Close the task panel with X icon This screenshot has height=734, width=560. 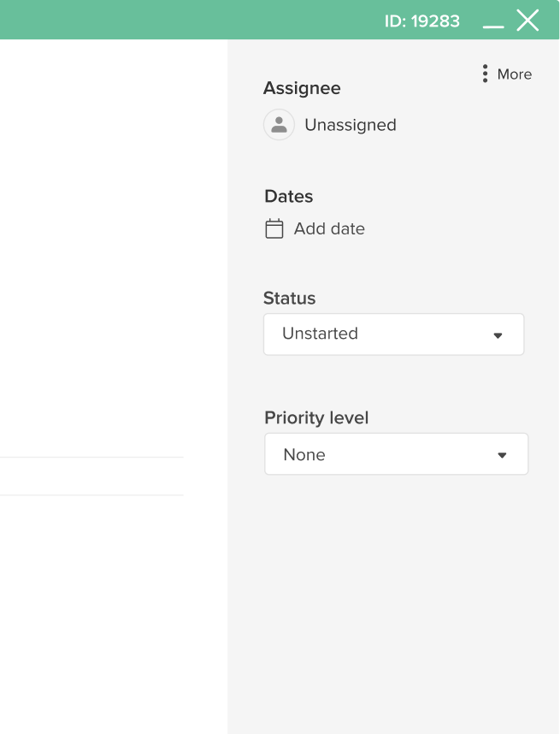pos(528,21)
